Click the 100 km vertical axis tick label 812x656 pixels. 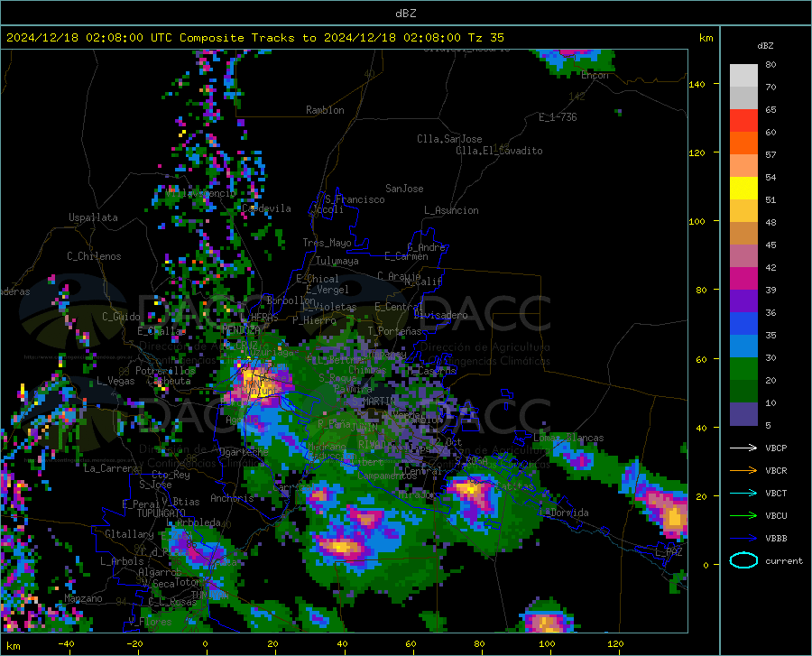tap(697, 221)
